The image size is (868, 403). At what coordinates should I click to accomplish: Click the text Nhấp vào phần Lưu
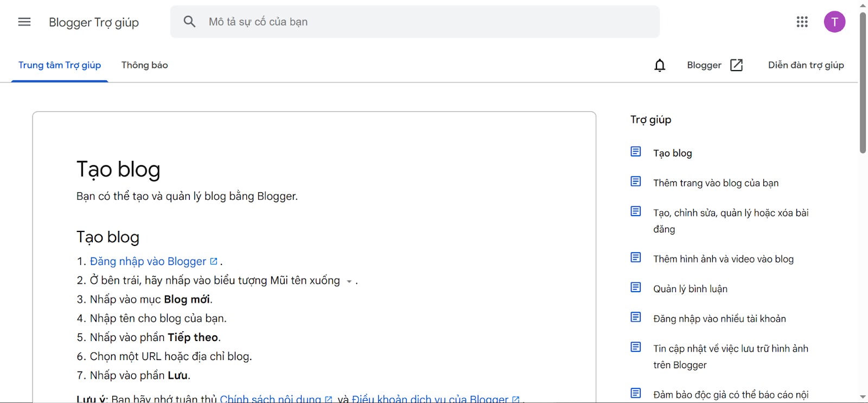(x=140, y=375)
